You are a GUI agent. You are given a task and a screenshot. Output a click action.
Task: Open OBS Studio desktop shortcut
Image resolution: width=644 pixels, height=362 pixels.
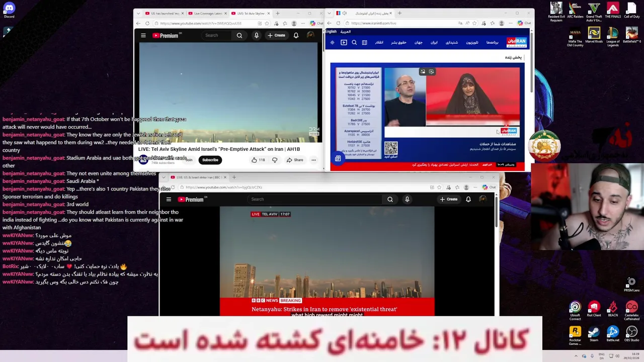[x=631, y=334]
